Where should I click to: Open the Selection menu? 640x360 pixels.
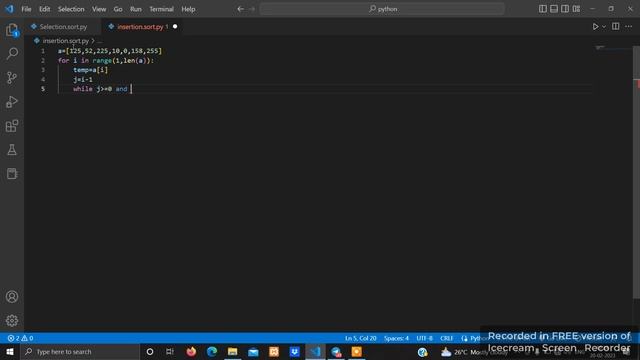[71, 9]
